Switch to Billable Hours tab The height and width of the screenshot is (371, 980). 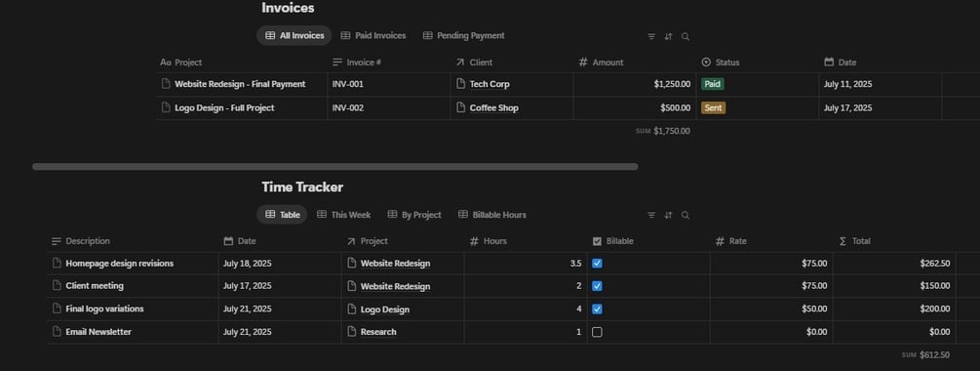point(492,215)
